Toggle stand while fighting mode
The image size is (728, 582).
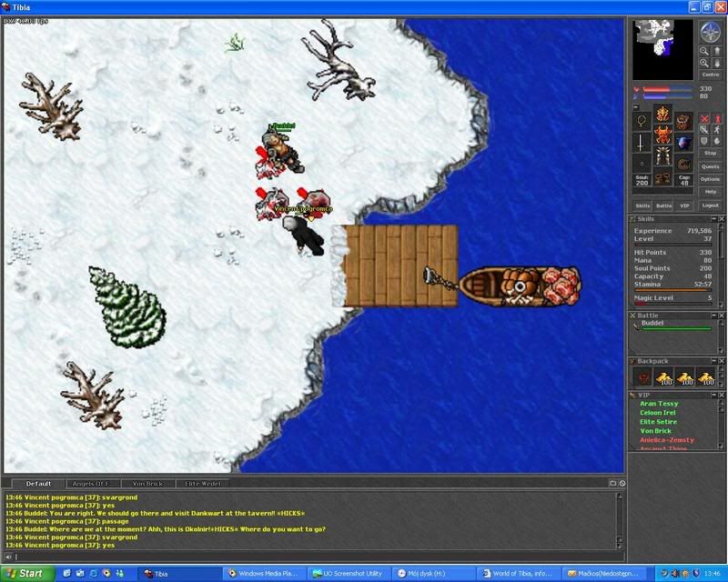[x=717, y=120]
